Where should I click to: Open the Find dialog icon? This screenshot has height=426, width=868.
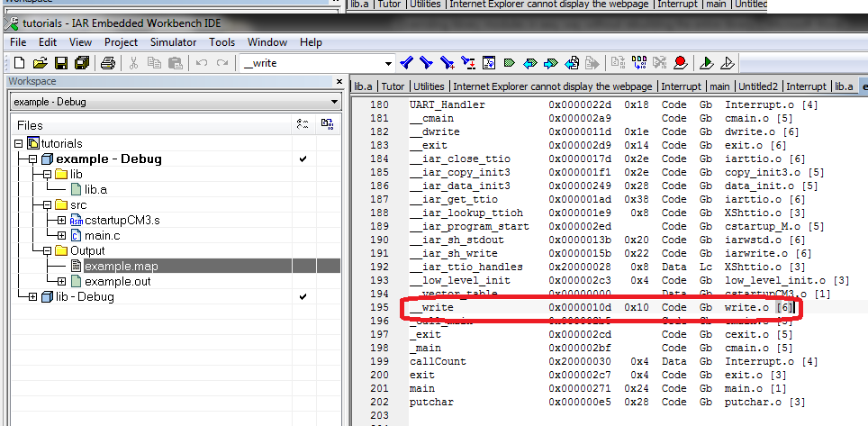coord(448,63)
